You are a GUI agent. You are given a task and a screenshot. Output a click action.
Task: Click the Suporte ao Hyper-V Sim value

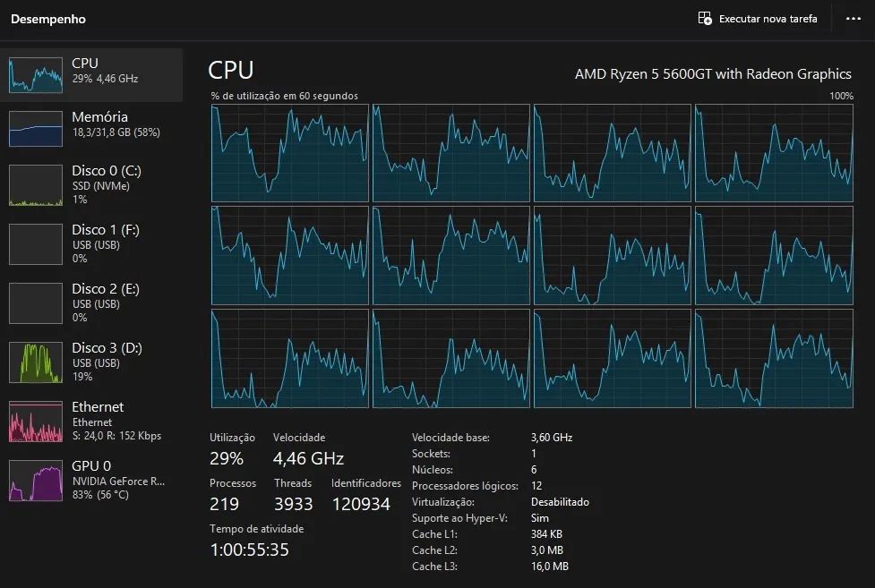pos(540,518)
